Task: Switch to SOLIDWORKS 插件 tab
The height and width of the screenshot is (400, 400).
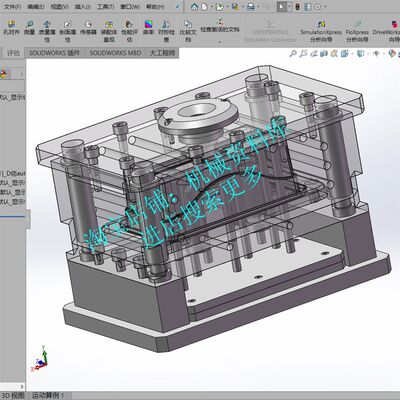Action: pyautogui.click(x=54, y=53)
